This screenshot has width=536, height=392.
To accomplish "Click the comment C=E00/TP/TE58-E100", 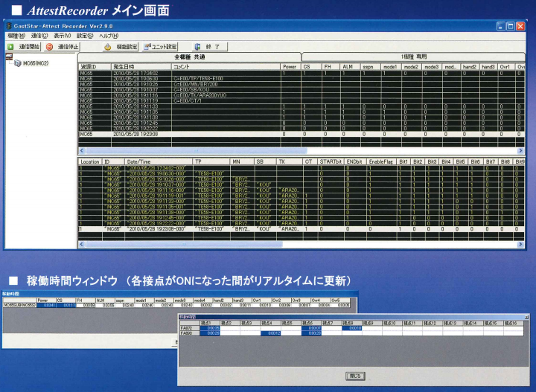I will pyautogui.click(x=198, y=79).
